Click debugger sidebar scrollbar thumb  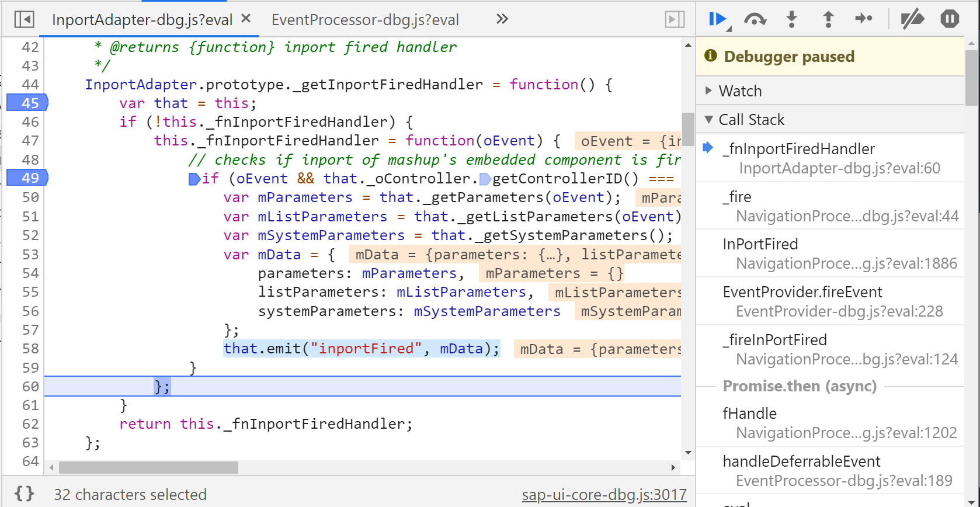pyautogui.click(x=971, y=77)
